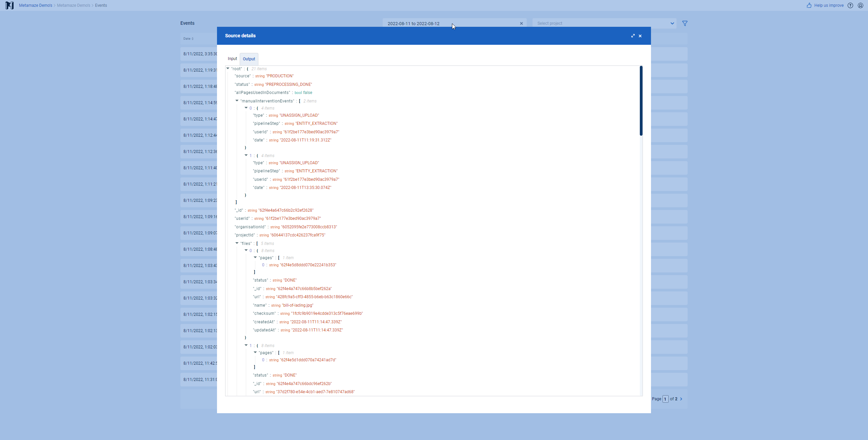The width and height of the screenshot is (868, 440).
Task: Select the Output tab
Action: pos(249,59)
